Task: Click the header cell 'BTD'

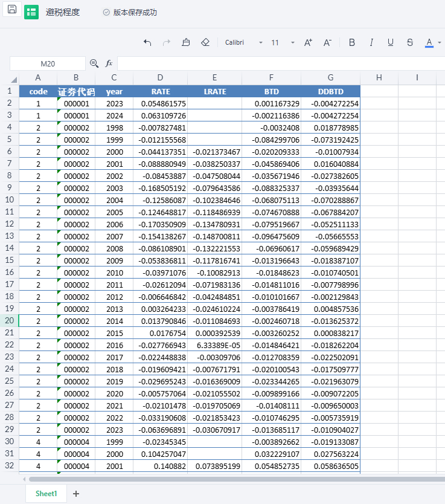Action: [272, 92]
